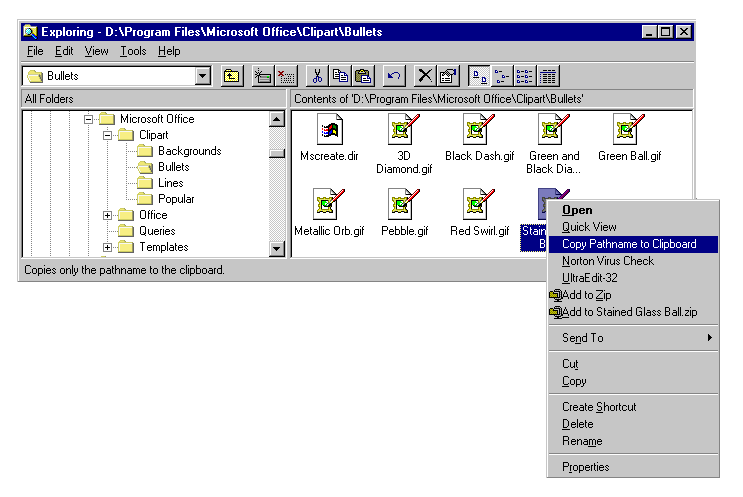Click the Map Network Drive toolbar icon
This screenshot has width=743, height=497.
pyautogui.click(x=263, y=76)
